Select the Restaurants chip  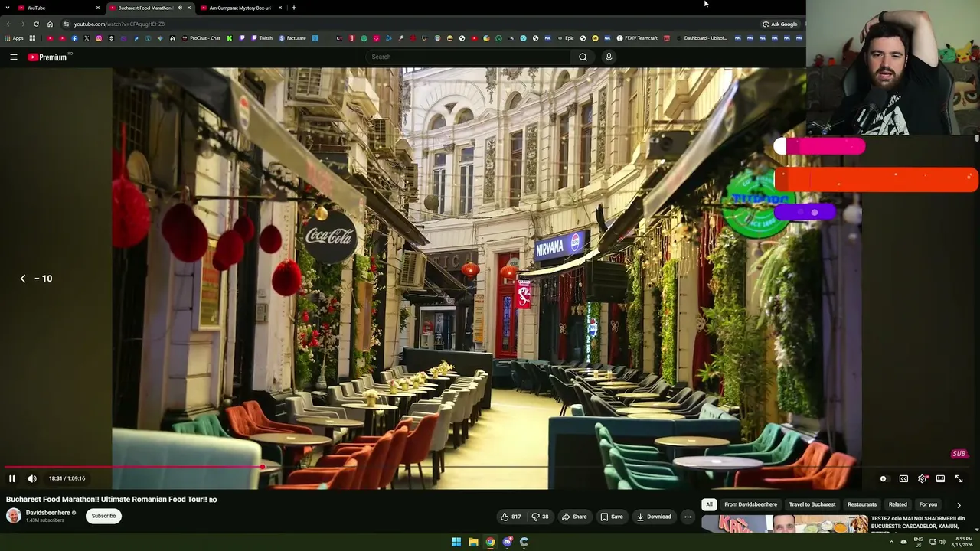point(862,504)
